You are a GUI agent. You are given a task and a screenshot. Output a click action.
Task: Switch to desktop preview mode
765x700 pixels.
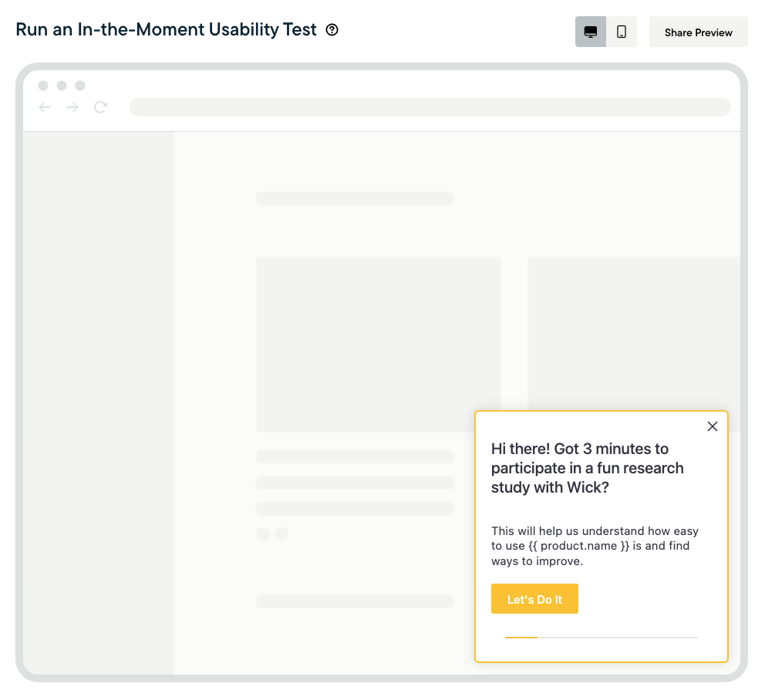(x=591, y=32)
